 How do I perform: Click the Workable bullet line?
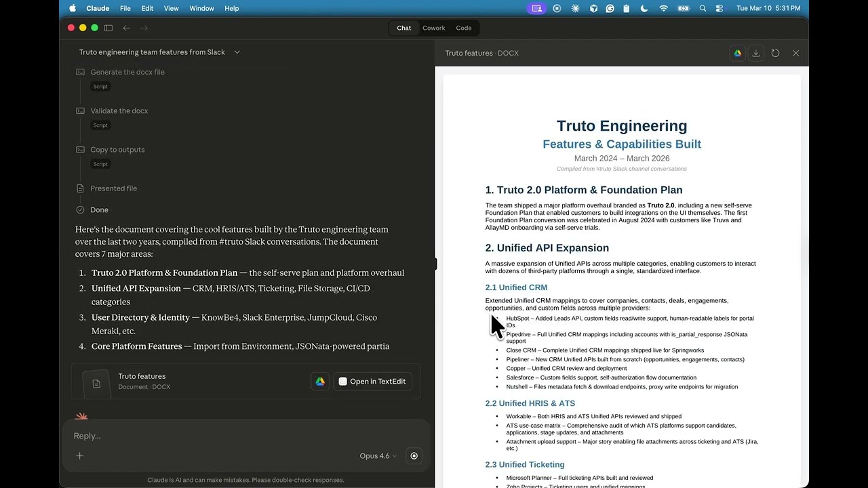[593, 416]
